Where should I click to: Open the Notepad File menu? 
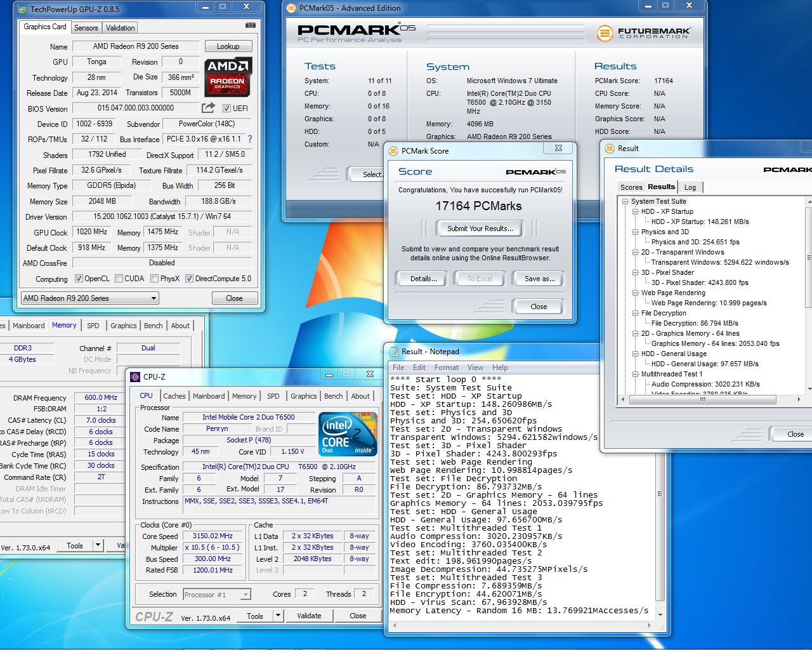coord(398,368)
